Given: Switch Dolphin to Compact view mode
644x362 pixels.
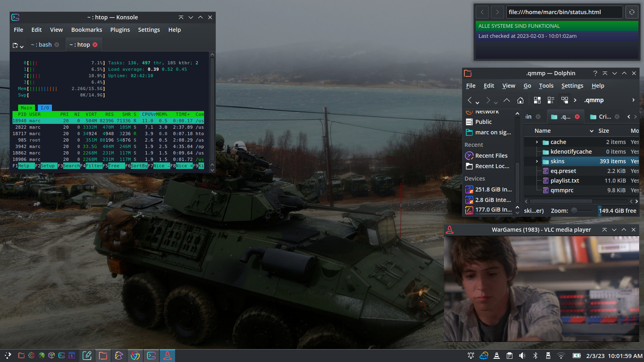Looking at the screenshot, I should tap(551, 100).
